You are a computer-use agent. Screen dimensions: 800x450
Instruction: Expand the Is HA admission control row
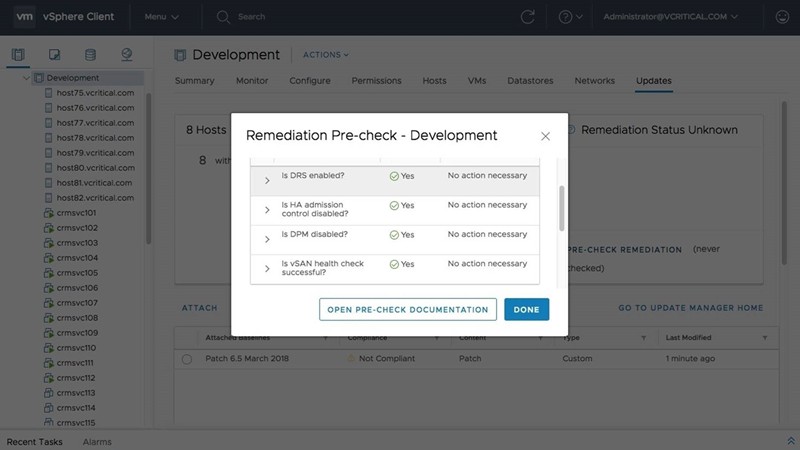[x=267, y=210]
